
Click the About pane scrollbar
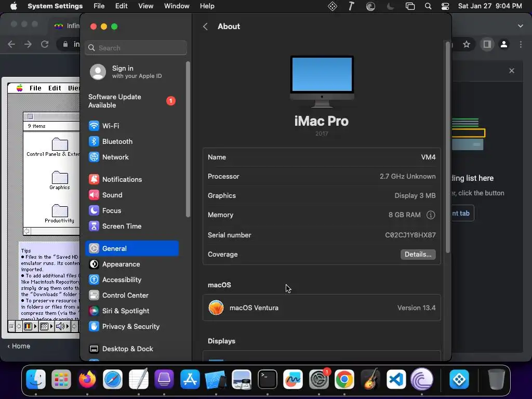(448, 147)
